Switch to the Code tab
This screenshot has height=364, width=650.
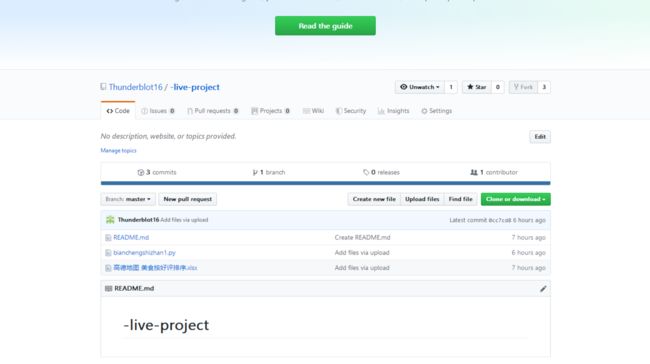click(x=118, y=111)
